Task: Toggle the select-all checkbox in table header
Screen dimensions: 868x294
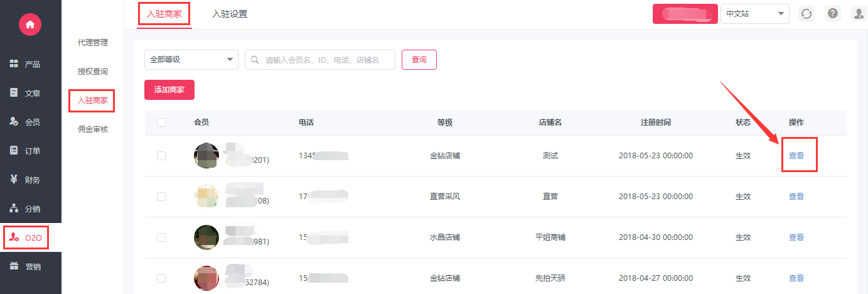Action: (x=161, y=122)
